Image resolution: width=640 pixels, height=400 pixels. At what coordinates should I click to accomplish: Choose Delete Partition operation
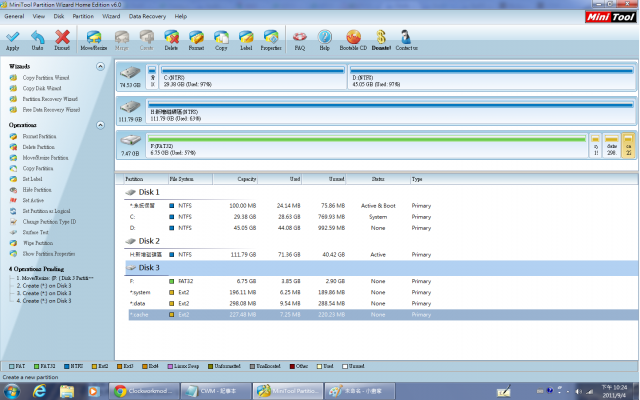tap(38, 147)
